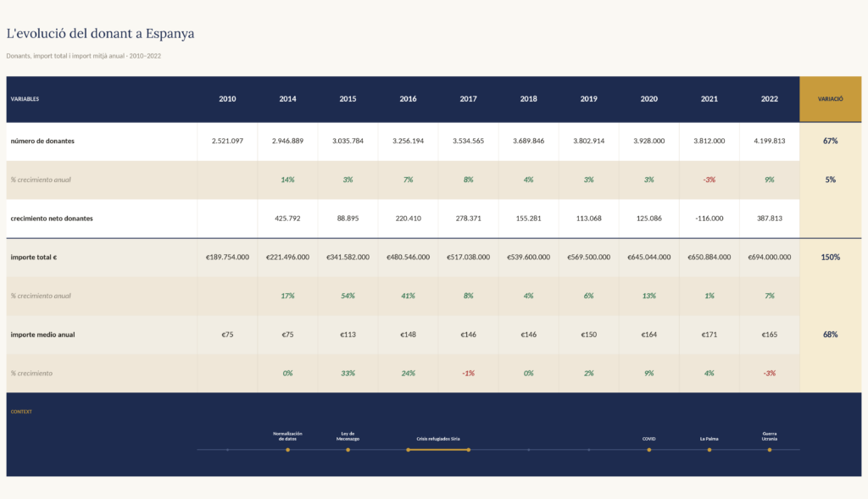Select the número de donantes row label
Screen dimensions: 868x499
point(42,141)
